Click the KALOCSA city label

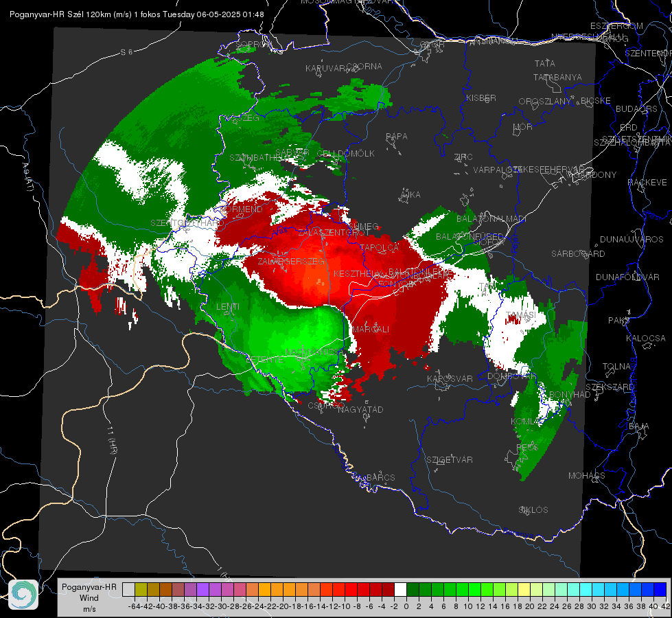pyautogui.click(x=646, y=338)
